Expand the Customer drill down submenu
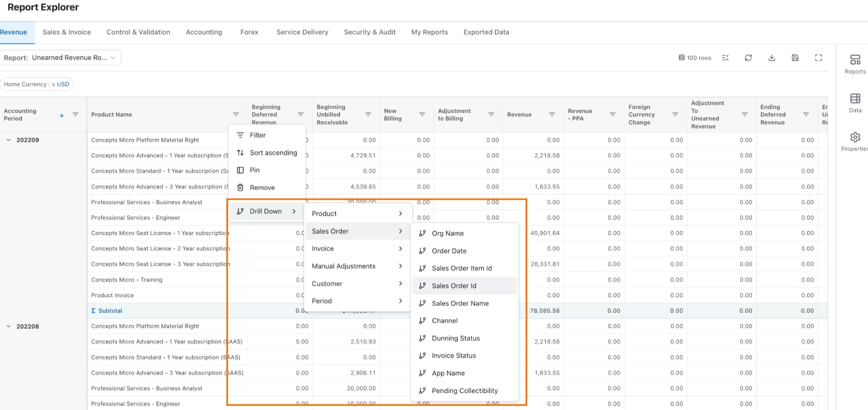Viewport: 868px width, 410px height. (x=357, y=284)
